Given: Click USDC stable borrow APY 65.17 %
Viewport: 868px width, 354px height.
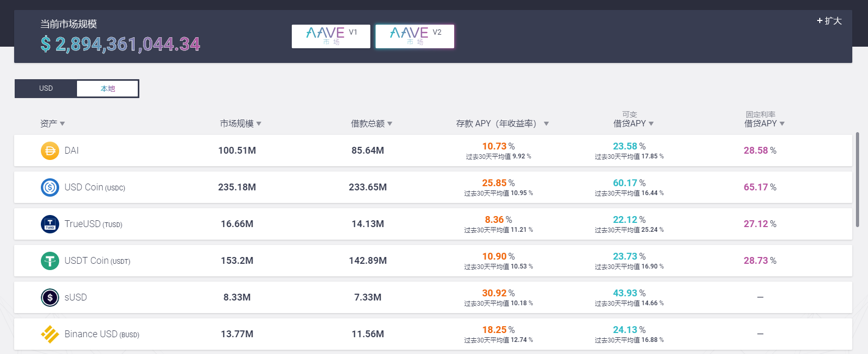Looking at the screenshot, I should pos(760,187).
